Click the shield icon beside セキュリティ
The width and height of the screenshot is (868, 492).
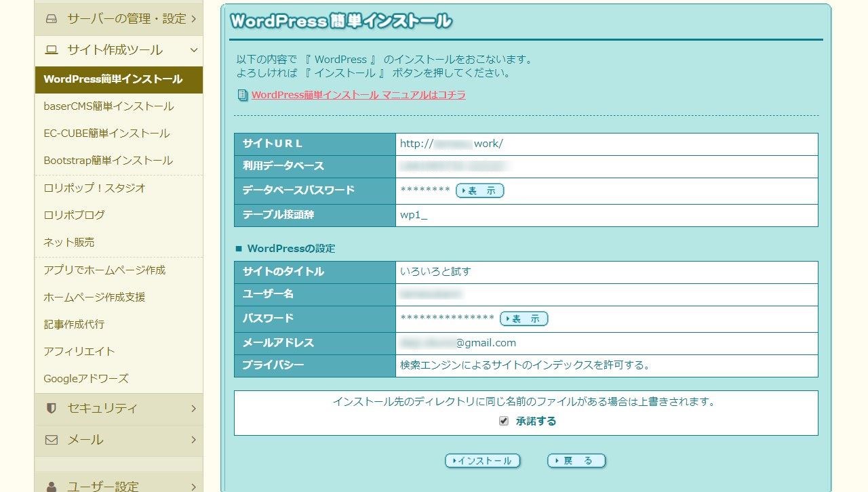51,409
